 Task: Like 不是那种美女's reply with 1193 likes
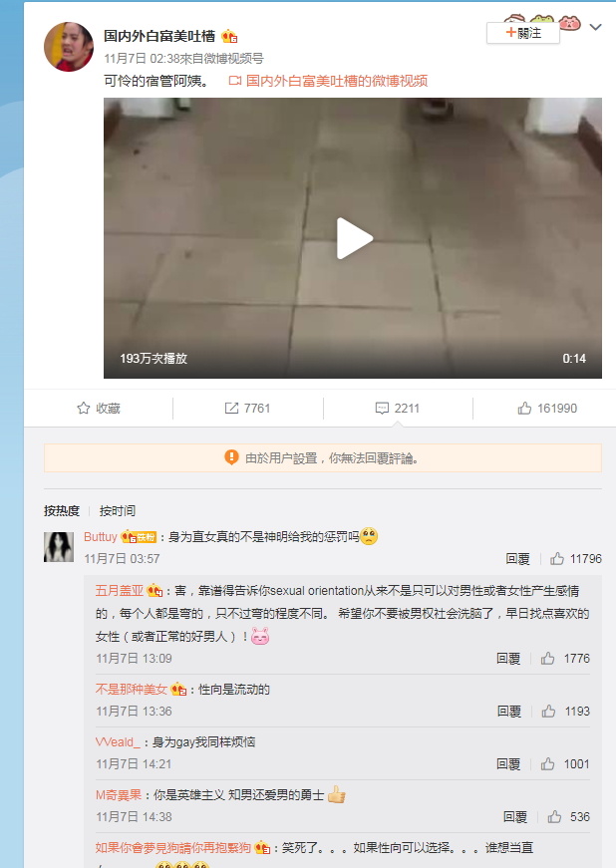[548, 712]
